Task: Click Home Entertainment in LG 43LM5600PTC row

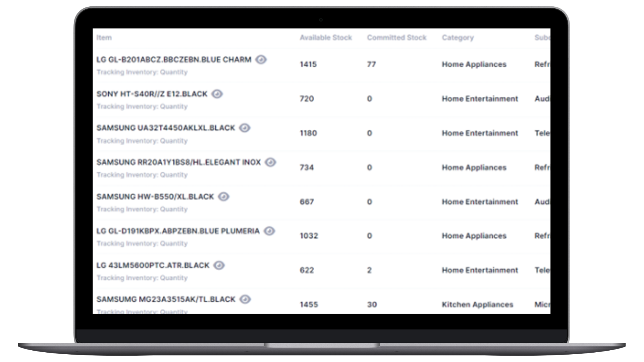Action: coord(480,270)
